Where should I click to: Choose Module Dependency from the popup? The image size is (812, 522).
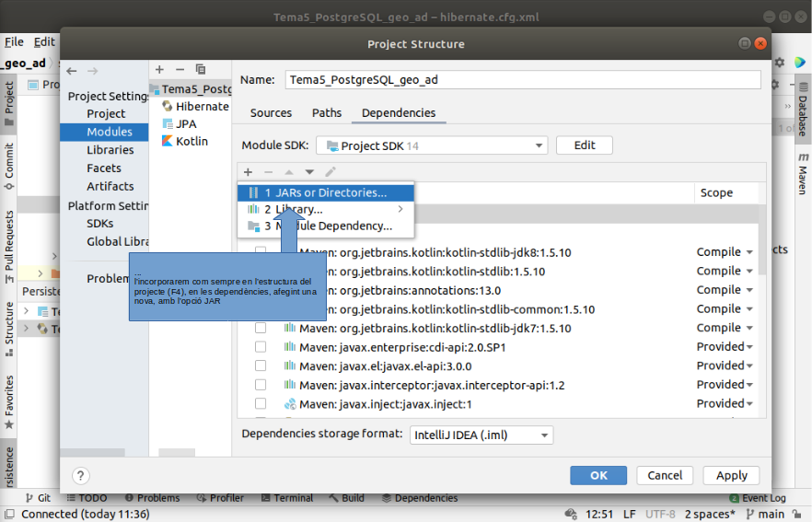point(326,226)
